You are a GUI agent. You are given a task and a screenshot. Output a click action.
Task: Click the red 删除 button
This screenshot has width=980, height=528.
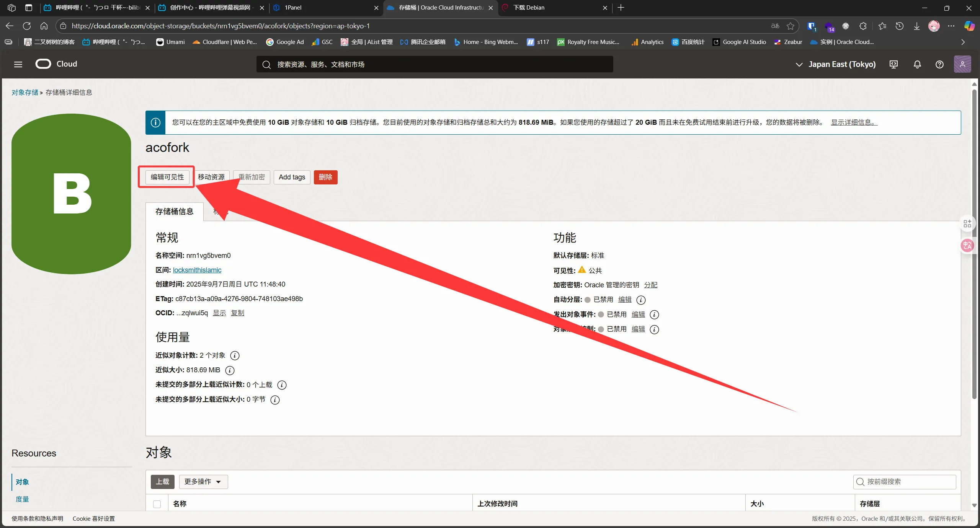tap(325, 177)
